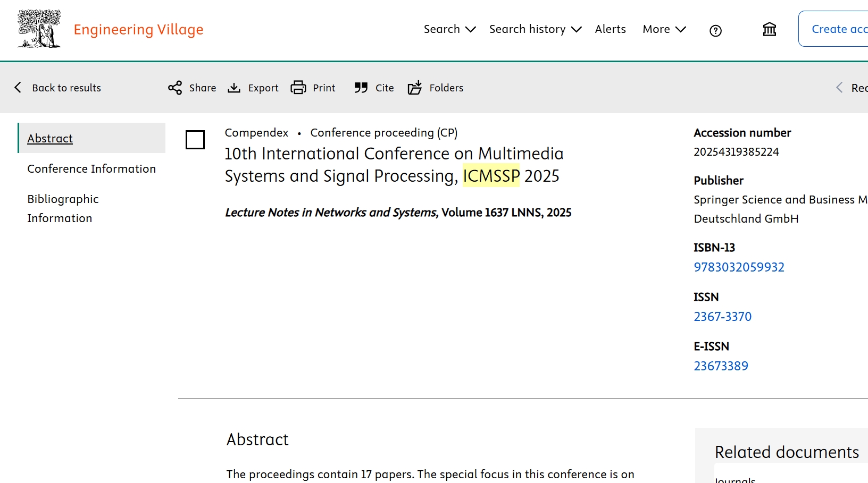Click the institution building icon
Screen dimensions: 868x483
pyautogui.click(x=770, y=29)
